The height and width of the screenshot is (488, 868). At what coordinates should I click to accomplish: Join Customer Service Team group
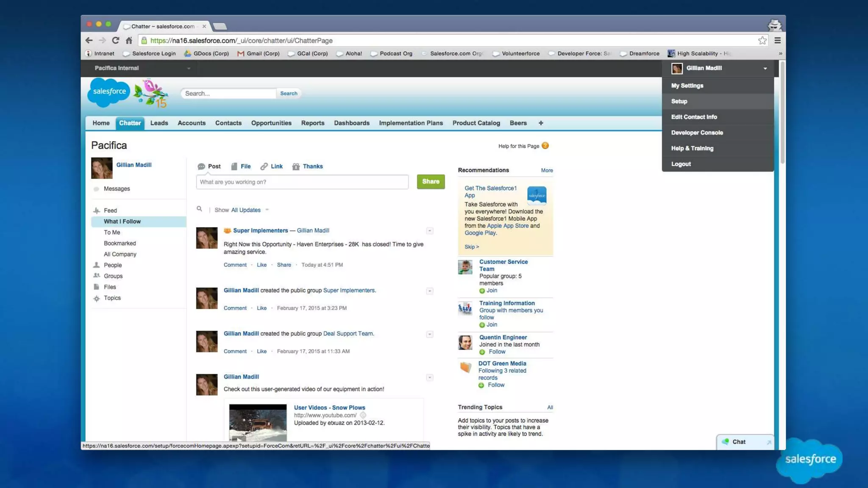[x=491, y=291]
